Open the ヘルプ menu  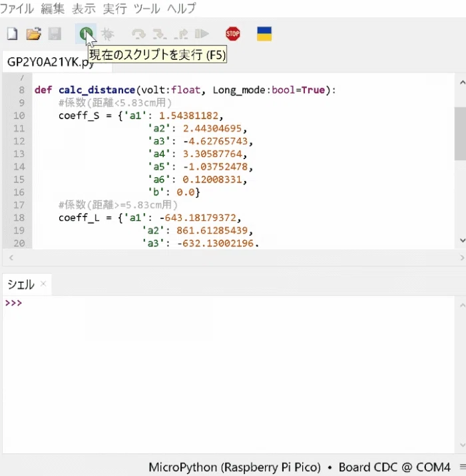tap(182, 8)
